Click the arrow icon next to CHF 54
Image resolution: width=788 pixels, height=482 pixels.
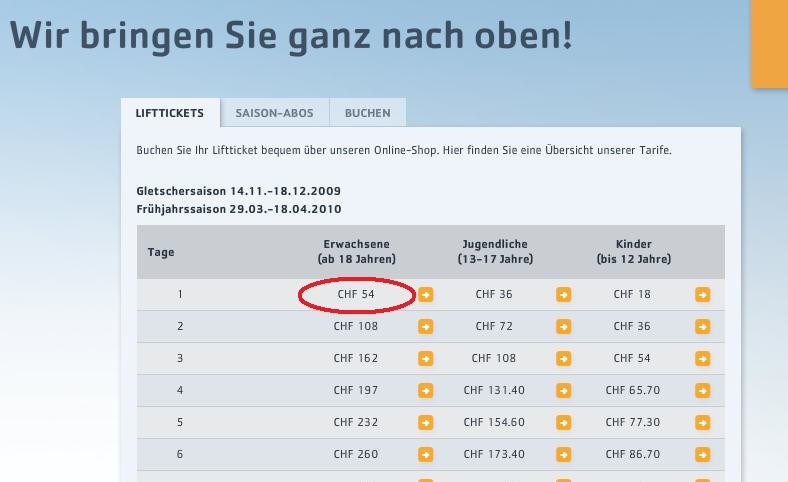click(x=426, y=295)
